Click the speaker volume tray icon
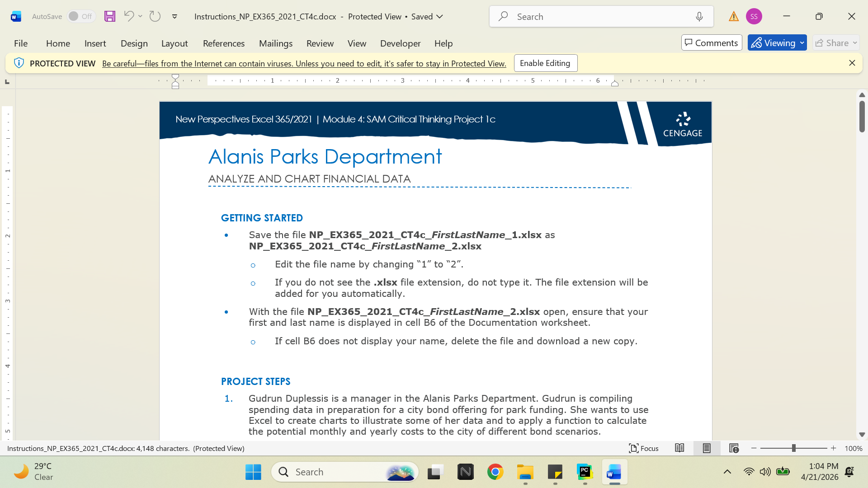This screenshot has height=488, width=868. point(765,472)
